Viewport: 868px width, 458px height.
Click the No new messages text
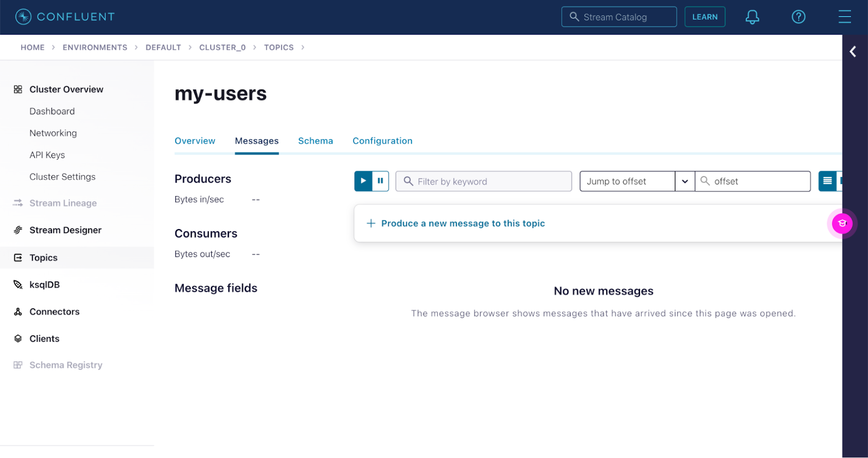pos(603,291)
